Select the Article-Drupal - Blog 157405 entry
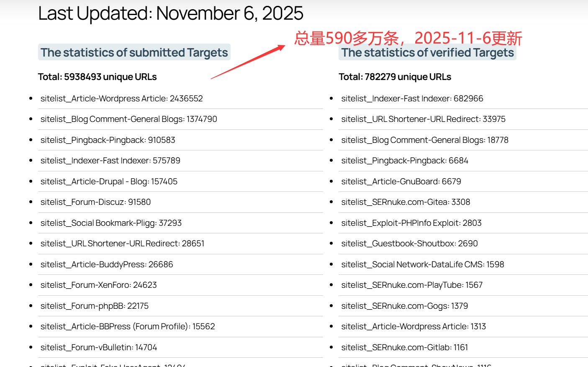This screenshot has width=588, height=367. (x=109, y=181)
